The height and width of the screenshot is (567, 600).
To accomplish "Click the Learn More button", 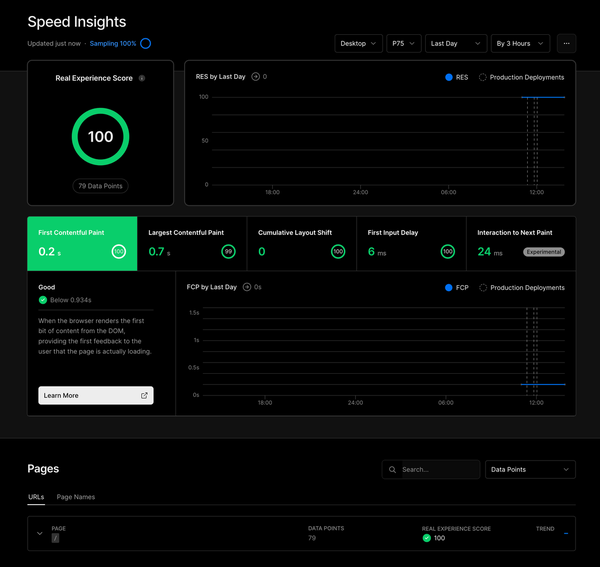I will [x=96, y=396].
